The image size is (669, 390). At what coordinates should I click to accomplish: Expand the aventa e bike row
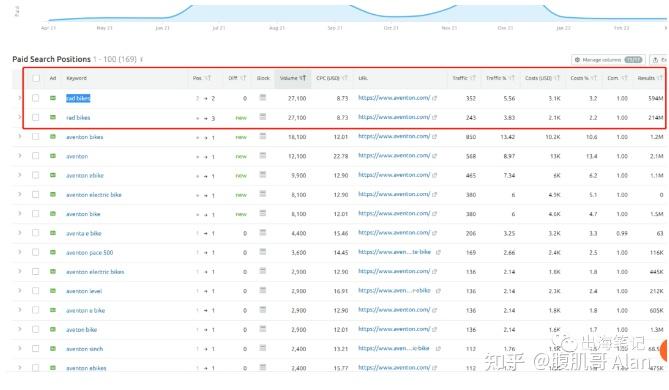point(20,233)
